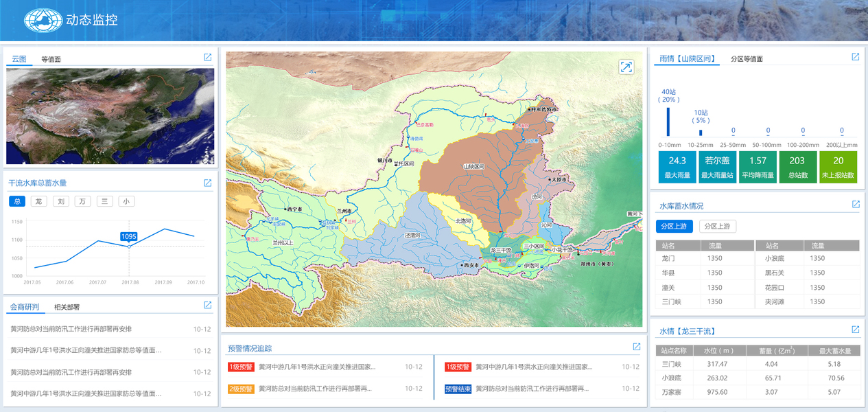This screenshot has width=868, height=412.
Task: Click the 20 未上报站数 card
Action: [838, 167]
